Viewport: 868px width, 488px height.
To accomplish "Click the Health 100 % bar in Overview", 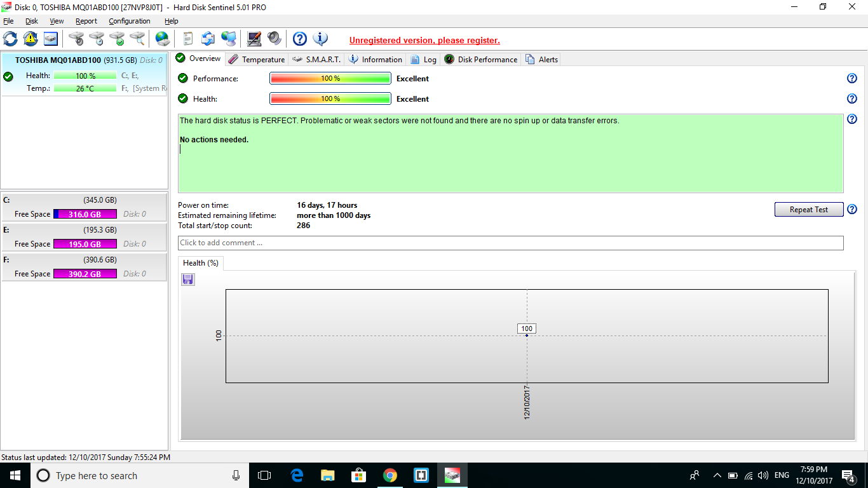I will point(330,99).
